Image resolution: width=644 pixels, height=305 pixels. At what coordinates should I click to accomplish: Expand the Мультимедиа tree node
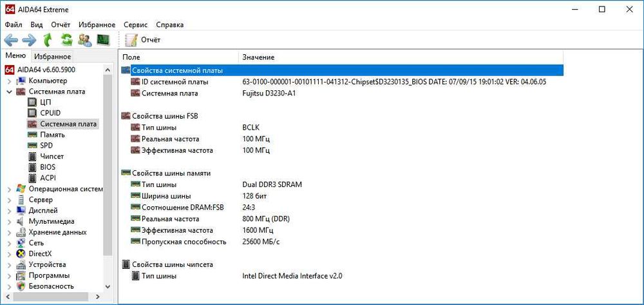coord(9,222)
